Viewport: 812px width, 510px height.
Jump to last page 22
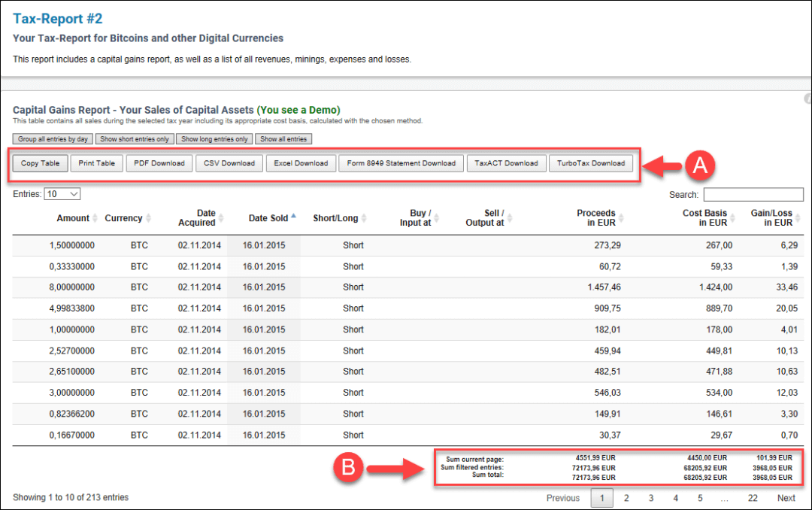pyautogui.click(x=753, y=498)
